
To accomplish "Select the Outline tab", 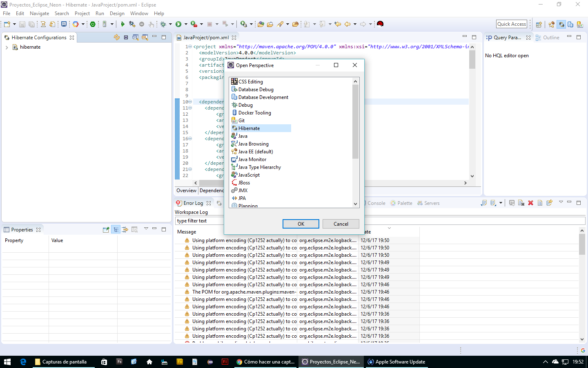I will point(548,38).
